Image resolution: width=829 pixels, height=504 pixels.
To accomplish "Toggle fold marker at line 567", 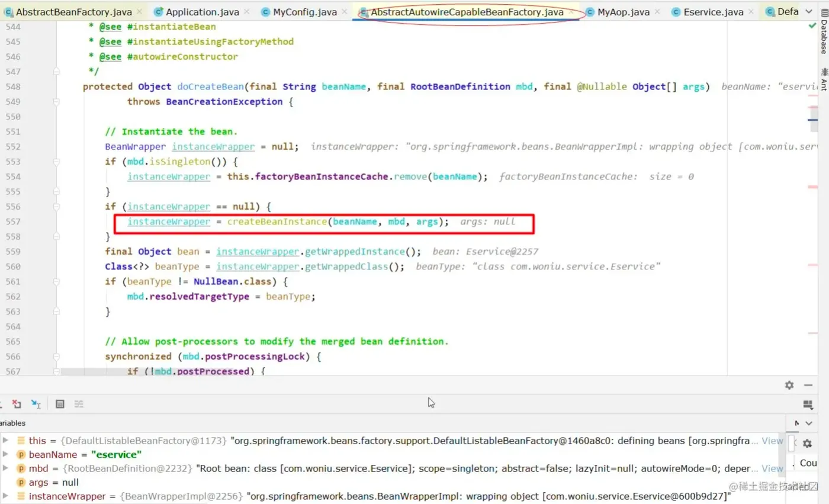I will (57, 371).
